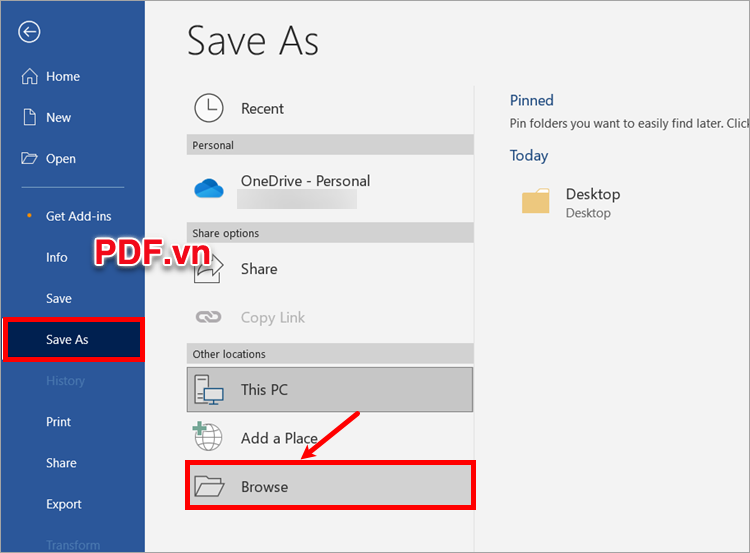
Task: Go to the Info page
Action: [56, 257]
